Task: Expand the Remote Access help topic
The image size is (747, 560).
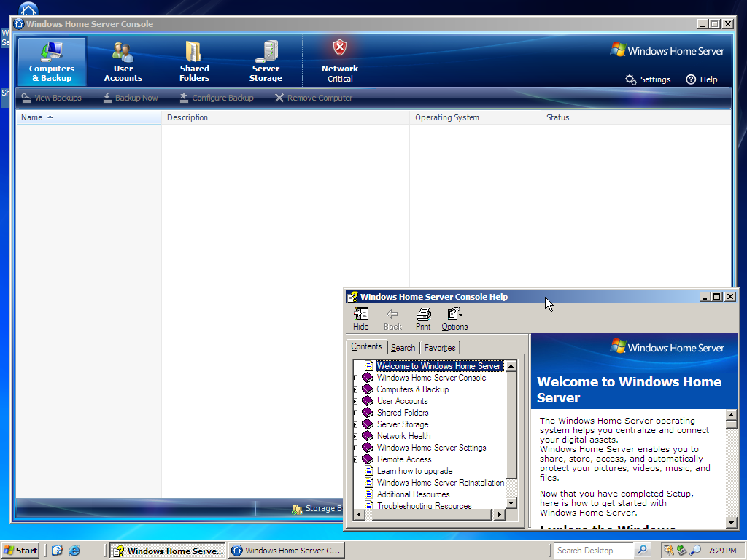Action: click(x=355, y=459)
